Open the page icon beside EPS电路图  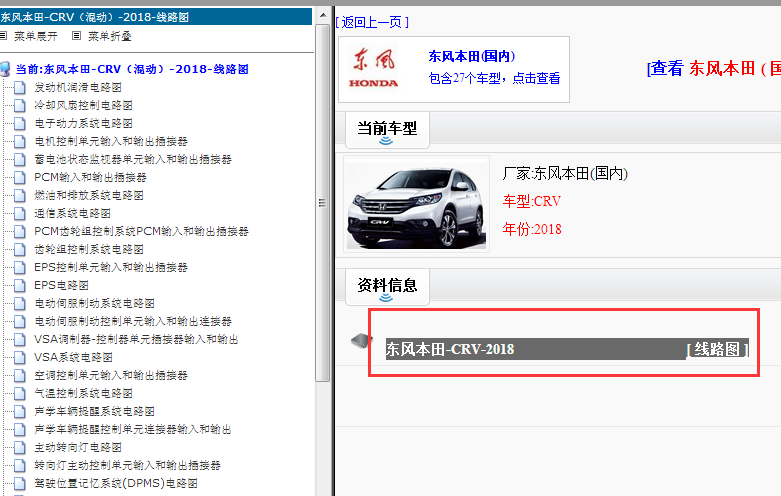tap(20, 285)
